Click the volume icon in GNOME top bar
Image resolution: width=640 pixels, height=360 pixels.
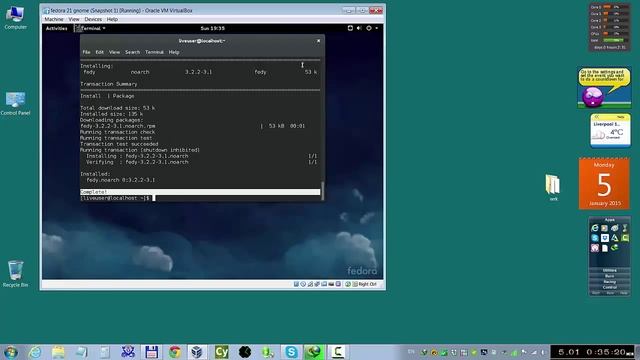click(359, 28)
